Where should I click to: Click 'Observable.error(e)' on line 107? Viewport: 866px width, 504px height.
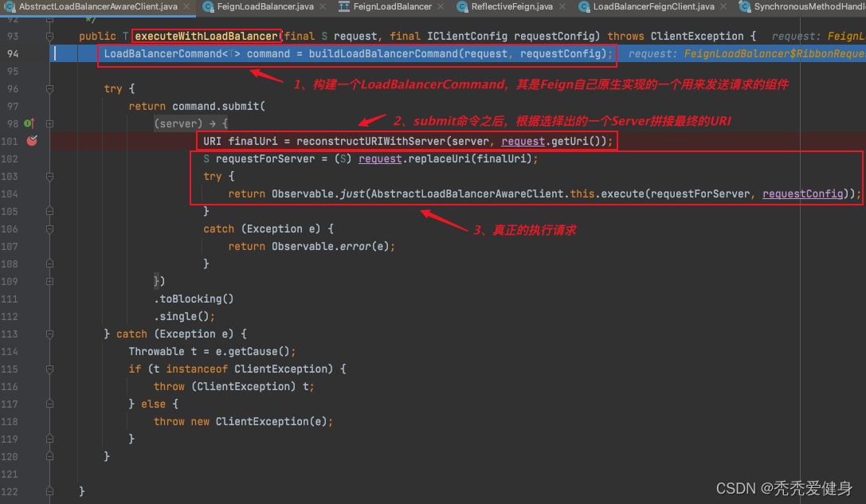coord(330,246)
